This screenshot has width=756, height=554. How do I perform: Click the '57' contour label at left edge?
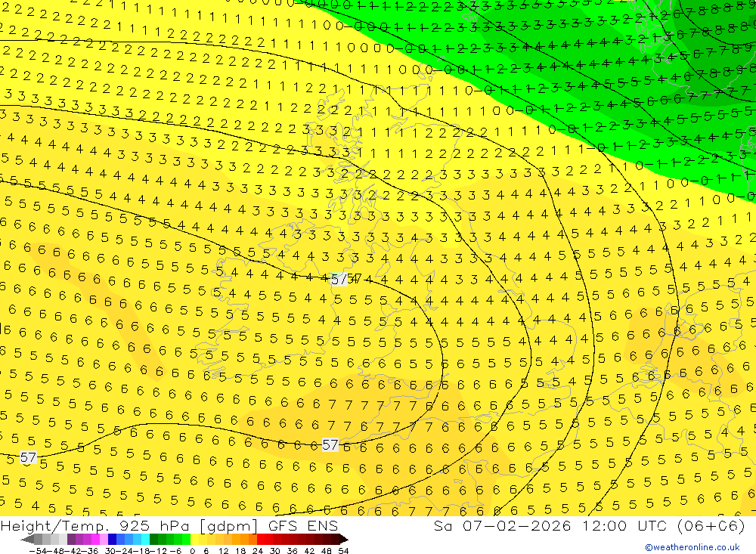(x=28, y=457)
